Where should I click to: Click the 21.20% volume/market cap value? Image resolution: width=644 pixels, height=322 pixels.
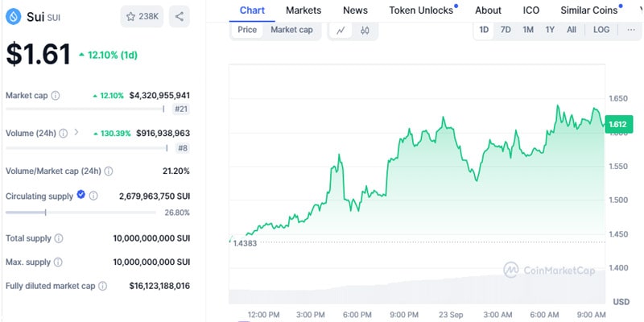click(176, 171)
